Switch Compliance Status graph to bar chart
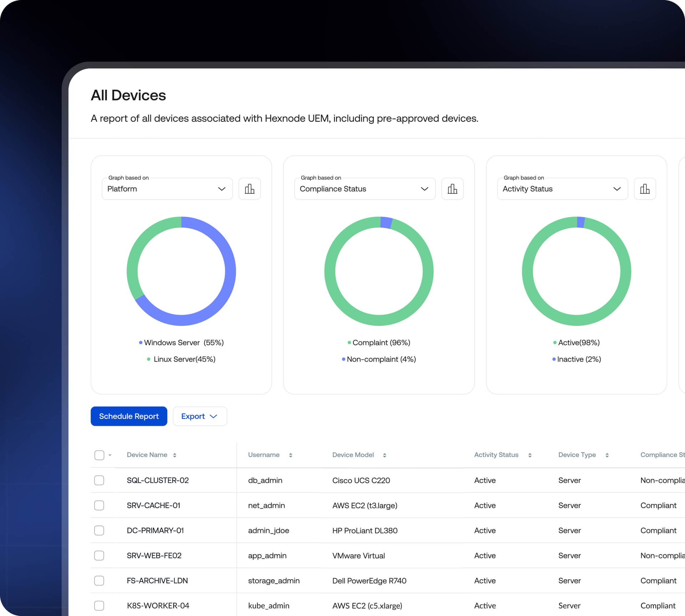 452,189
